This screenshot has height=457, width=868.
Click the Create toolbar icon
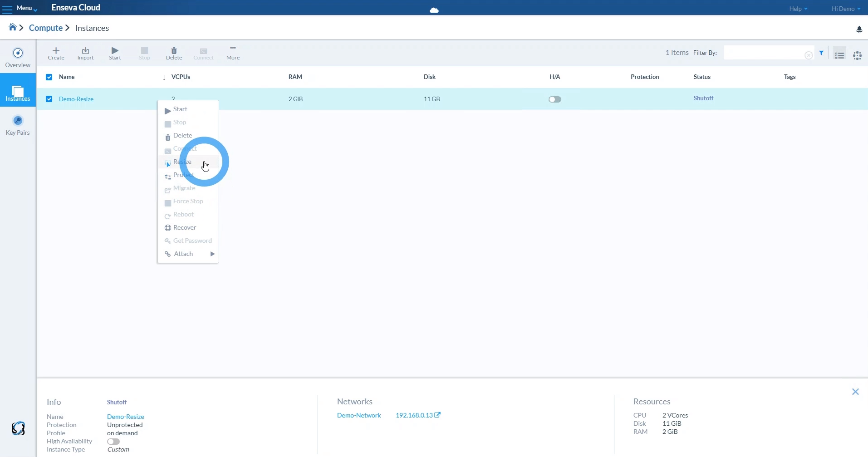coord(56,53)
